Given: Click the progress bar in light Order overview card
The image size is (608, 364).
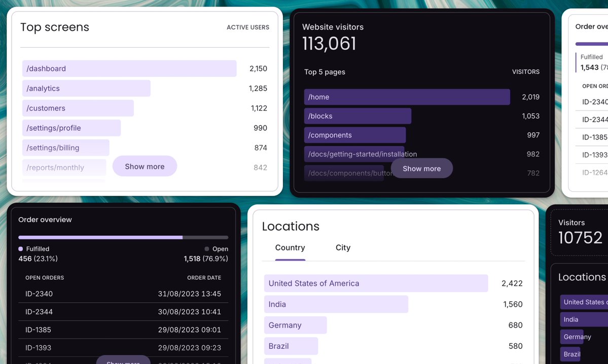Looking at the screenshot, I should coord(592,44).
